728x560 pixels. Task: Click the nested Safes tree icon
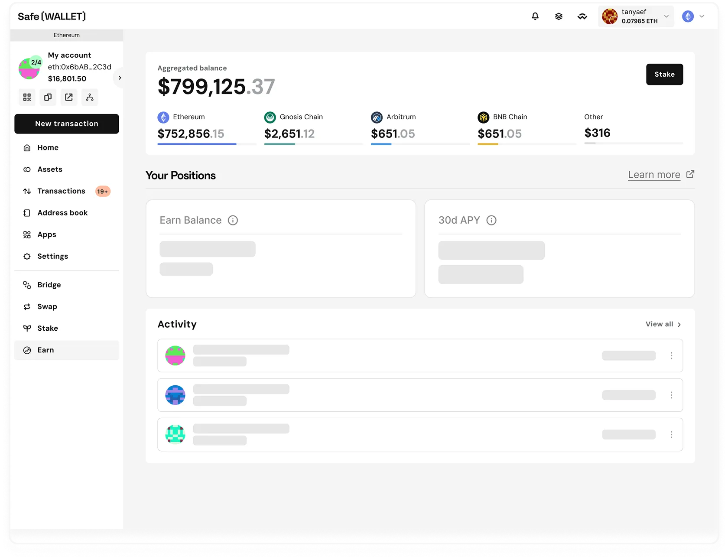[x=90, y=97]
